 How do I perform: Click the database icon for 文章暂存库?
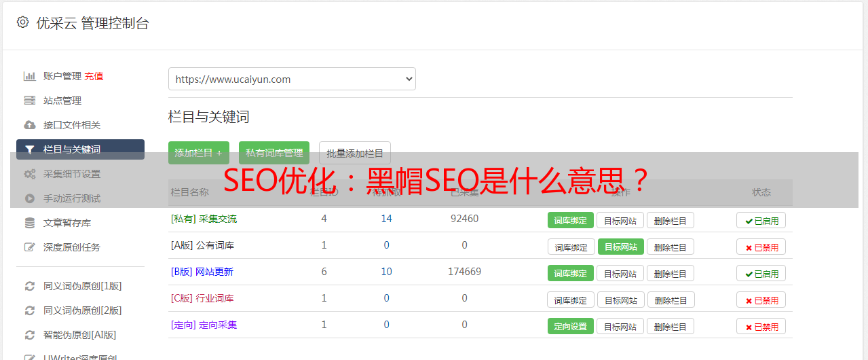[x=29, y=223]
